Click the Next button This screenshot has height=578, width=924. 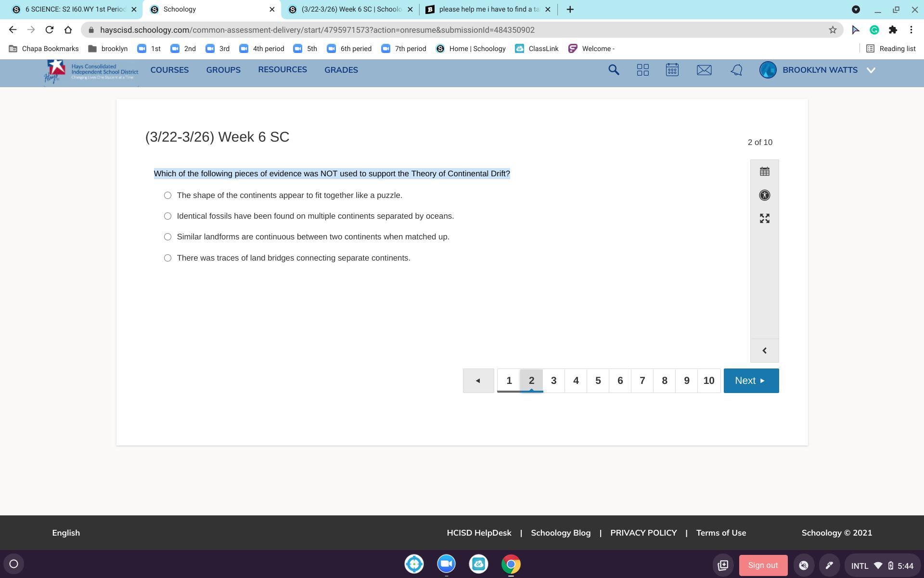pyautogui.click(x=751, y=381)
